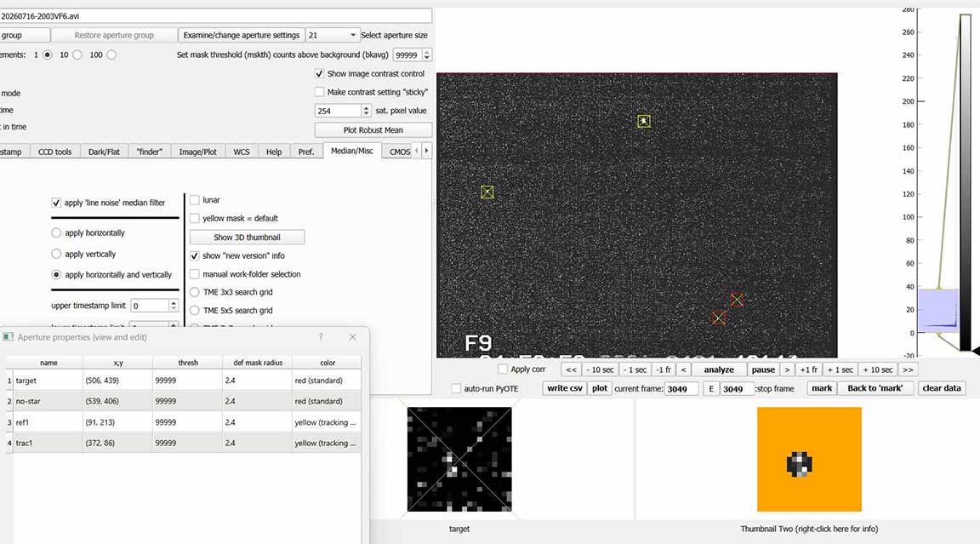Clear the collected data

coord(941,388)
